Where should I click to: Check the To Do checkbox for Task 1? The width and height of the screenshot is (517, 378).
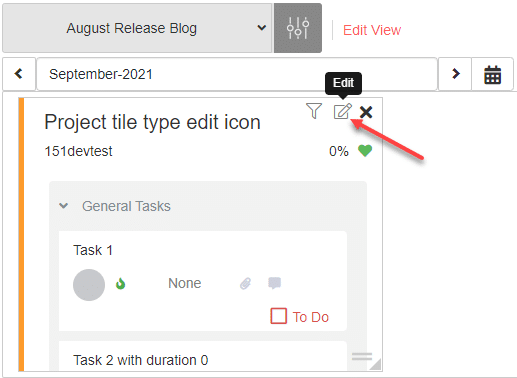(x=279, y=316)
